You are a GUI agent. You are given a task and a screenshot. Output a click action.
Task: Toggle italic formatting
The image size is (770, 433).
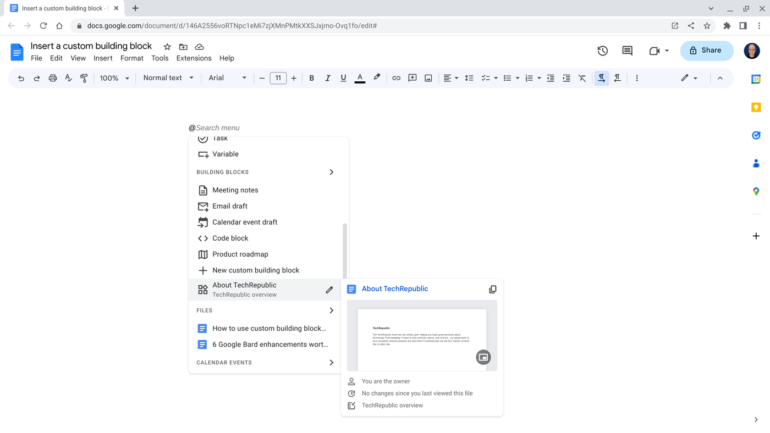click(327, 78)
